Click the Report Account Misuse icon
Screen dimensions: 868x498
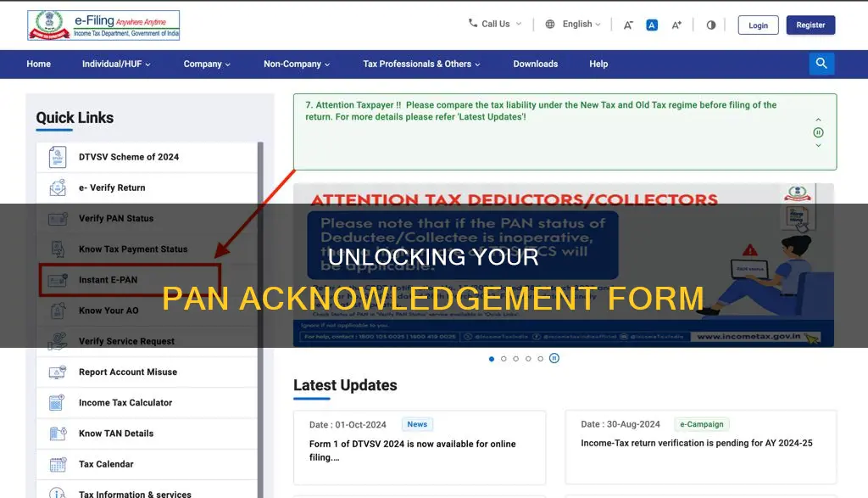[58, 372]
